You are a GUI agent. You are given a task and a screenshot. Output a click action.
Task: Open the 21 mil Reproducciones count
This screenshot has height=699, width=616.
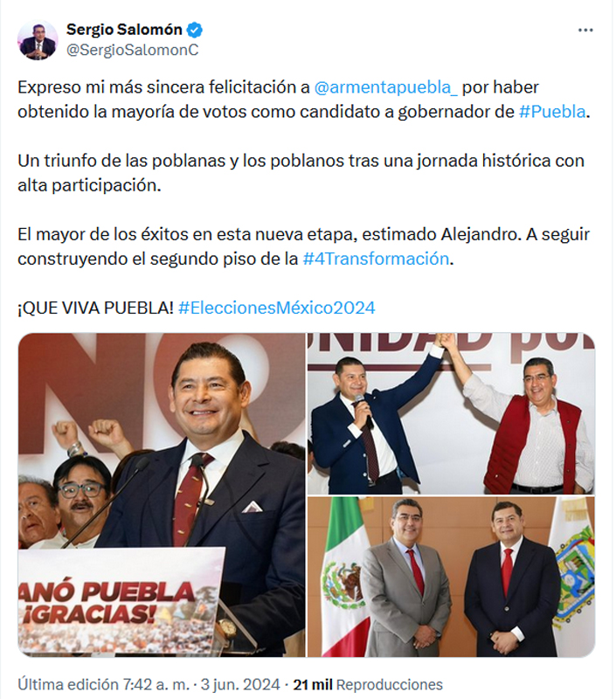(368, 684)
